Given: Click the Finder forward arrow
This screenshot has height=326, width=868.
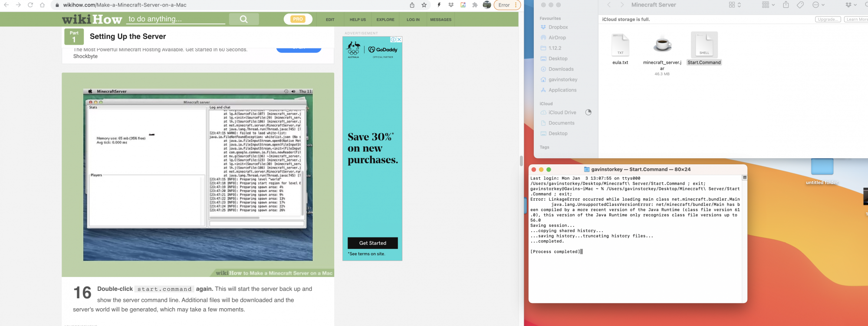Looking at the screenshot, I should [622, 5].
